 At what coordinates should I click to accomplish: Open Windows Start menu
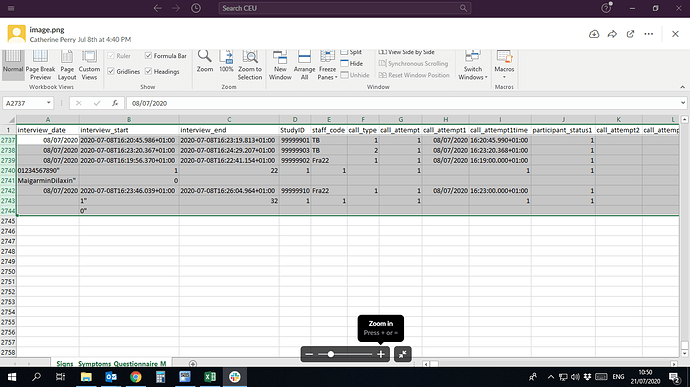coord(12,377)
